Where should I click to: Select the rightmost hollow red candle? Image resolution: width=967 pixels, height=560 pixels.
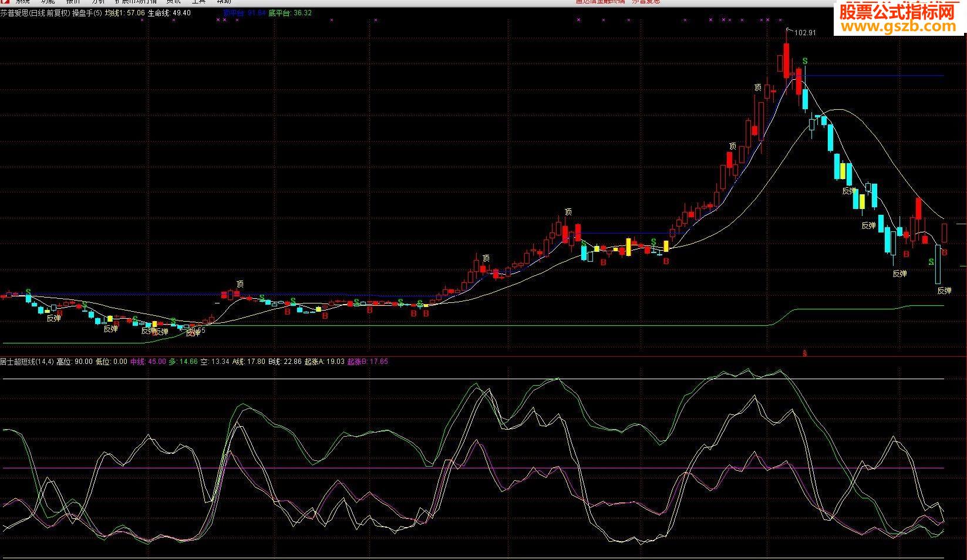tap(945, 232)
